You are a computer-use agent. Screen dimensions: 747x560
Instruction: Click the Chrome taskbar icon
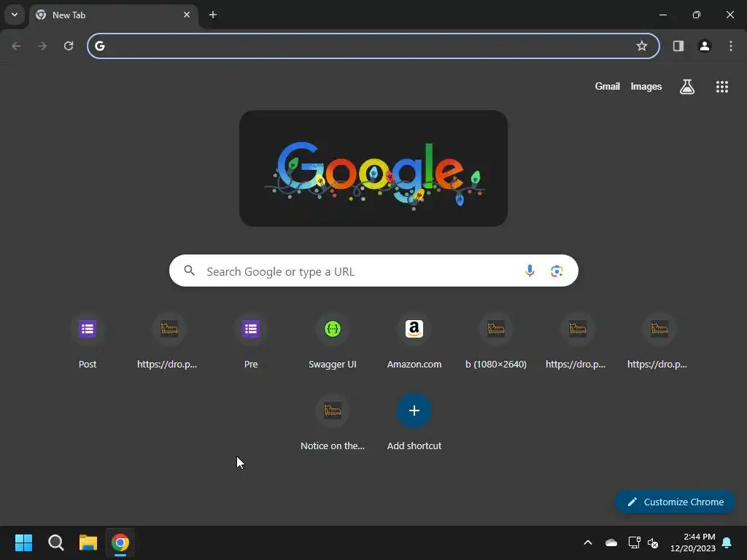(x=120, y=542)
